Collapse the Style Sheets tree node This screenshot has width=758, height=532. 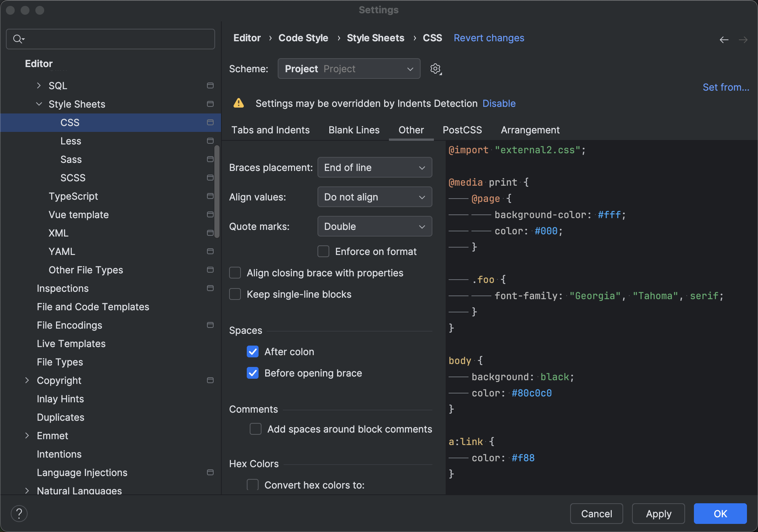click(39, 104)
